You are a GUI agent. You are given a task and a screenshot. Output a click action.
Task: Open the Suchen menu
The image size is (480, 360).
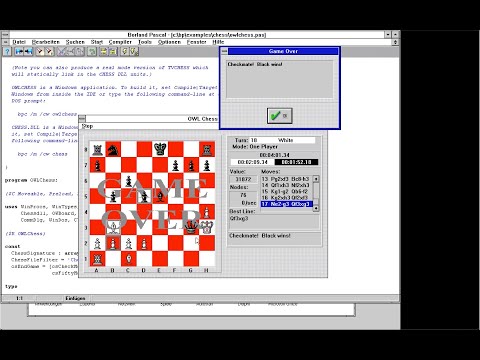click(75, 42)
